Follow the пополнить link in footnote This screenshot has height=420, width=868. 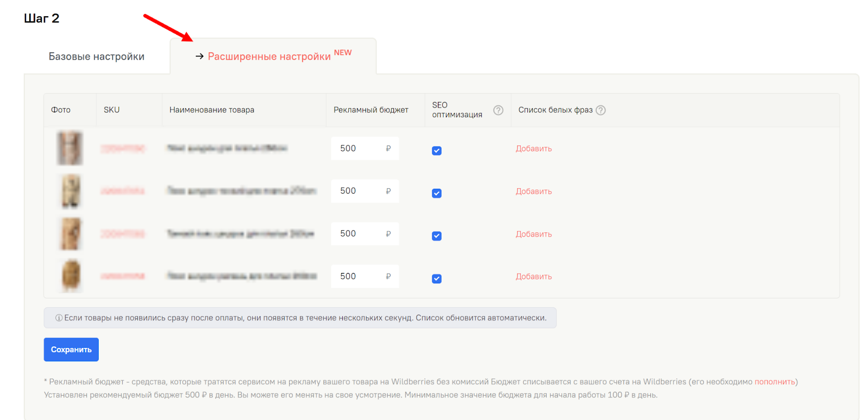tap(774, 382)
